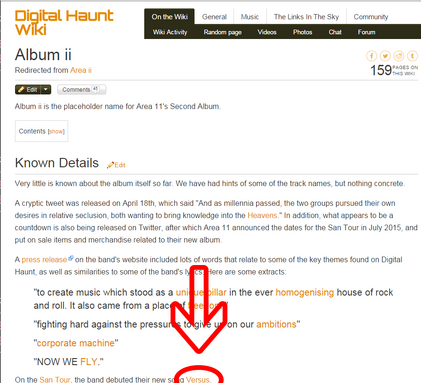Open the Music navigation tab

click(x=250, y=17)
